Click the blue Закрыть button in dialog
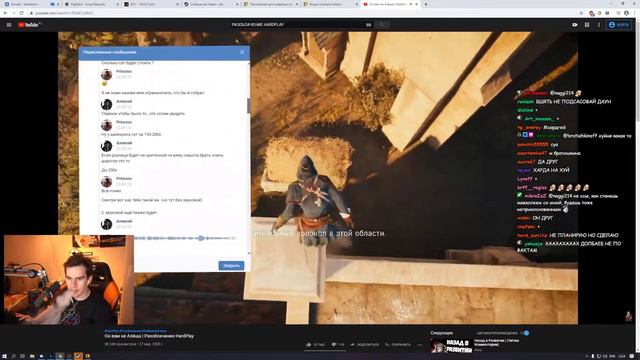 point(231,266)
